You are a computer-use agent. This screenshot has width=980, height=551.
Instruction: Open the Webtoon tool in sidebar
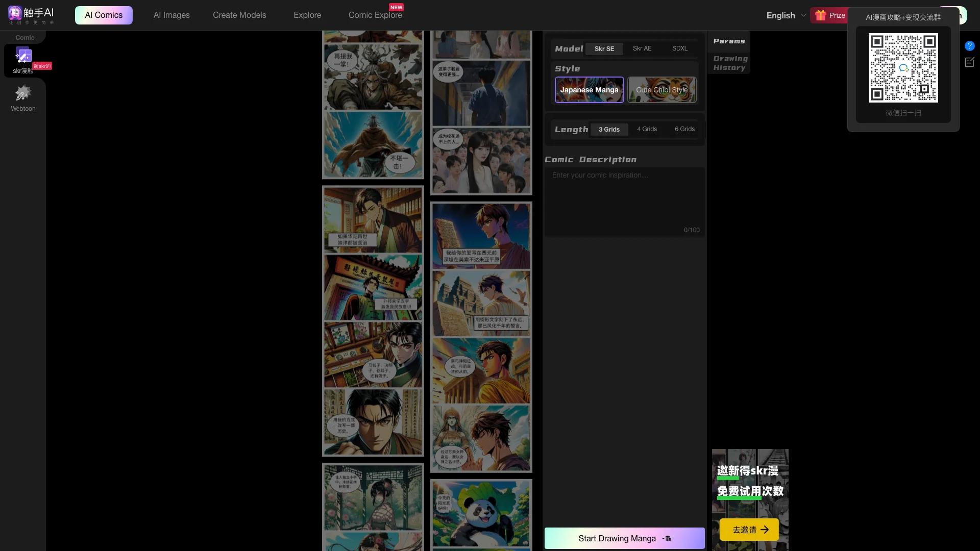[23, 98]
